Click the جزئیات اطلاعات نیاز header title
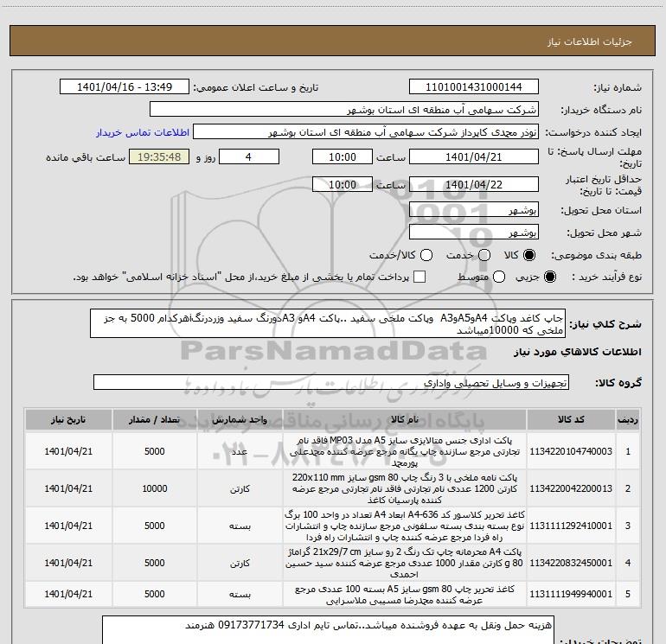The image size is (666, 644). pyautogui.click(x=589, y=41)
